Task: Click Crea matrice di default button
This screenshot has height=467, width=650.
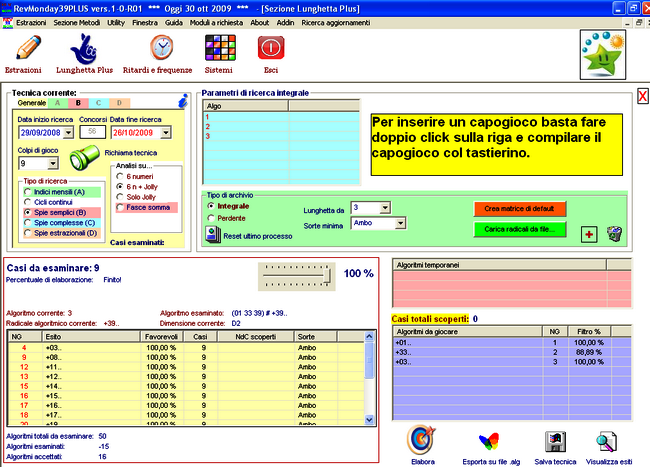Action: click(x=519, y=209)
